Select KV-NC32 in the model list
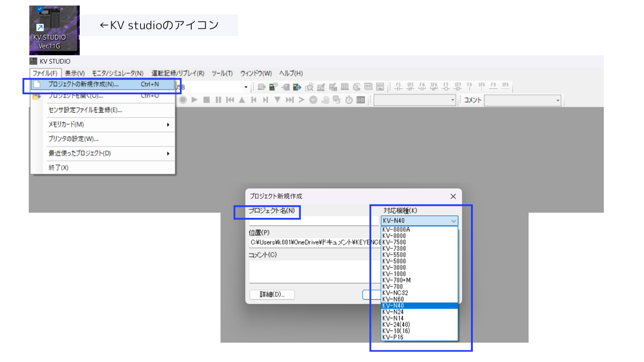644x362 pixels. pyautogui.click(x=419, y=293)
